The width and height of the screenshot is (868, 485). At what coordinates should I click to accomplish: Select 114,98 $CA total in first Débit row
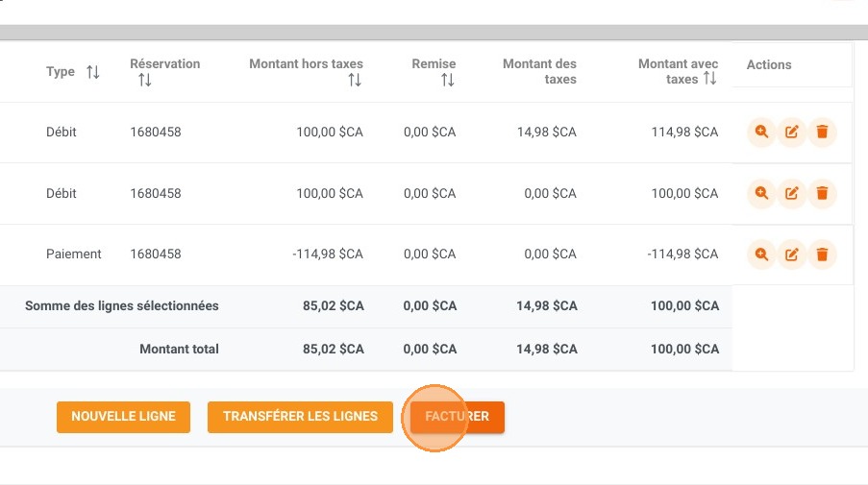click(684, 132)
